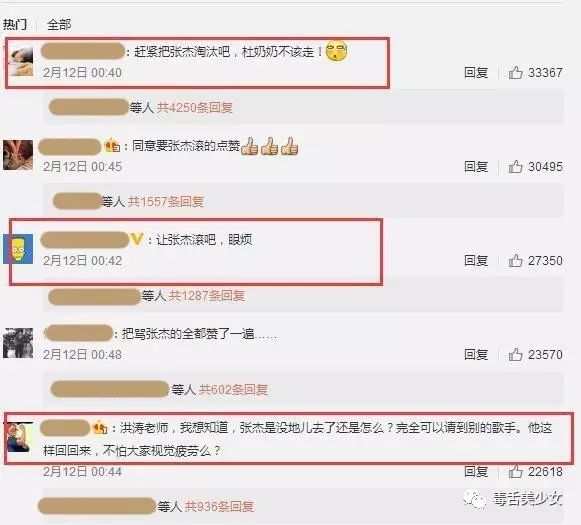Viewport: 581px width, 525px height.
Task: Like the comment with 33367 likes
Action: point(515,73)
